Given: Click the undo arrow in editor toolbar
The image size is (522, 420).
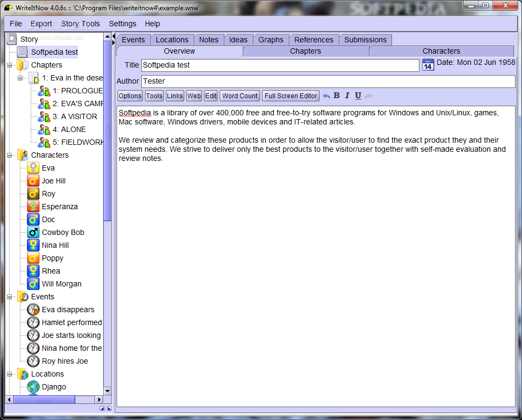Looking at the screenshot, I should point(327,96).
